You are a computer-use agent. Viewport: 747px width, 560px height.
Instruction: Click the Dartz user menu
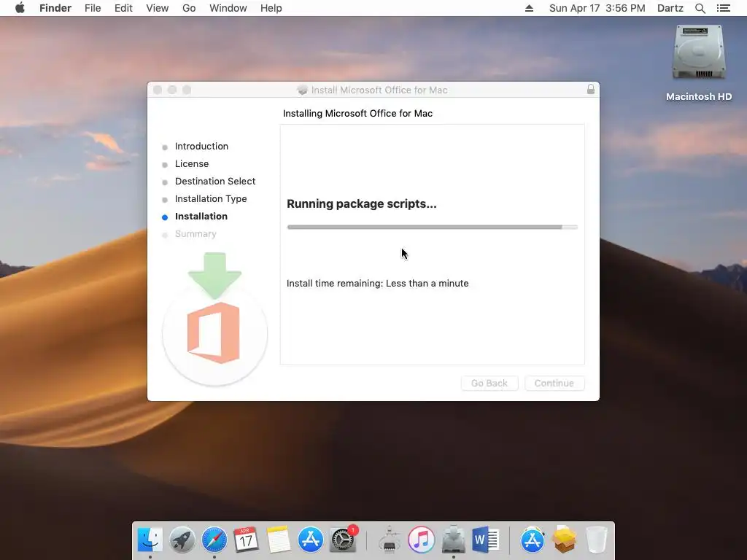[x=670, y=8]
